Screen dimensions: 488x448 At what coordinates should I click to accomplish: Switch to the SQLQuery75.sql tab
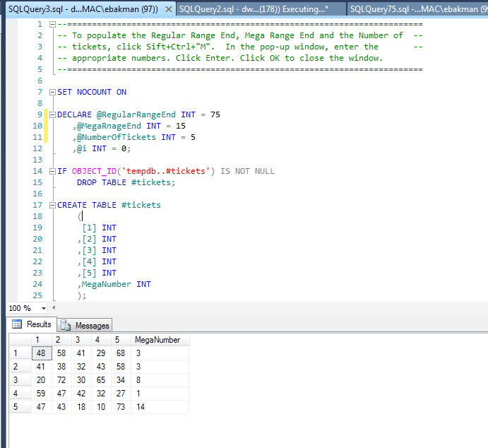click(x=417, y=8)
